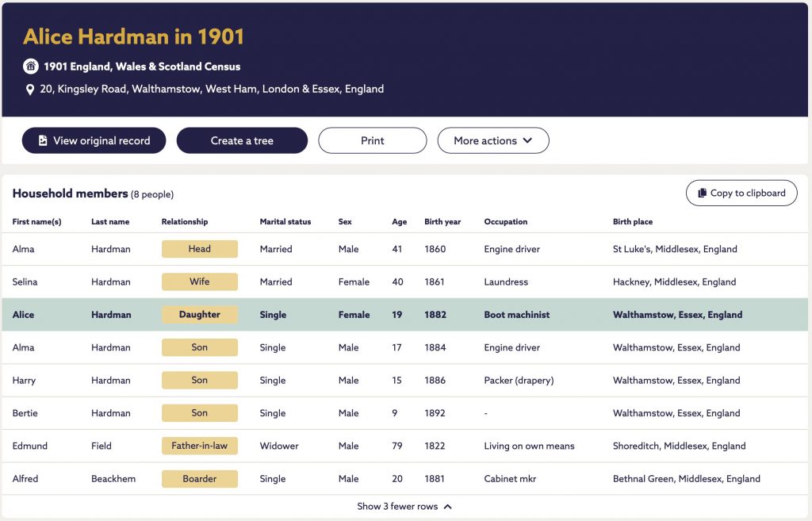Click birth place Bethnal Green, Middlesex, England
Image resolution: width=812 pixels, height=521 pixels.
687,478
